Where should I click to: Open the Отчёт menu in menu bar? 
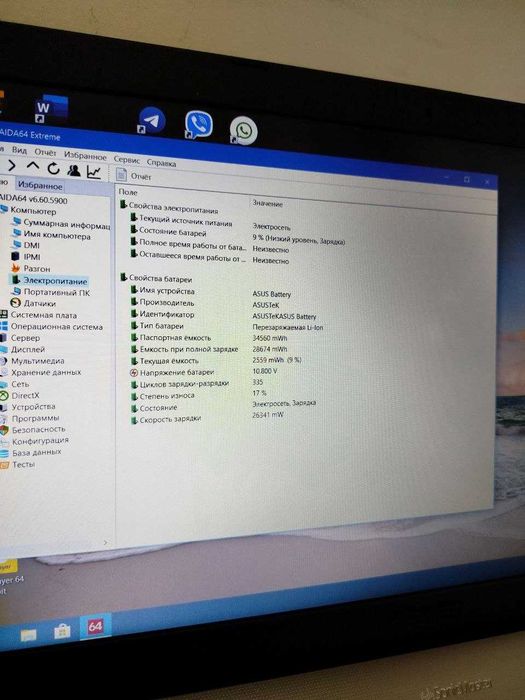pyautogui.click(x=45, y=153)
